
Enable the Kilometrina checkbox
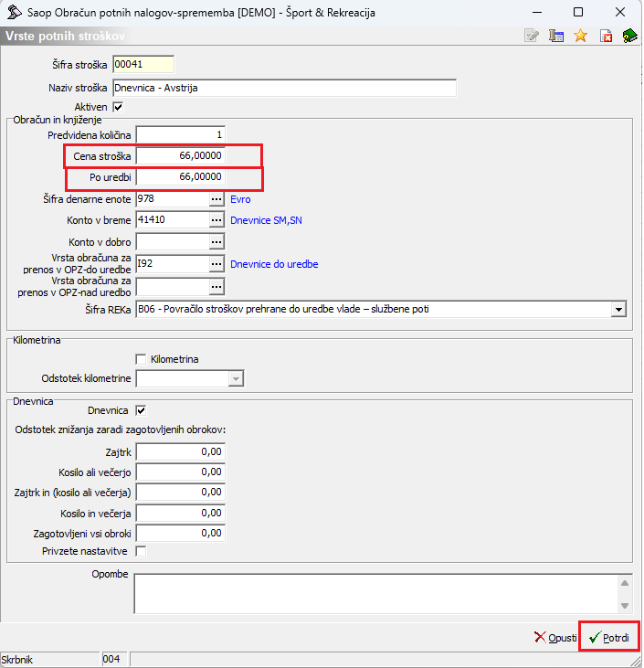tap(141, 359)
